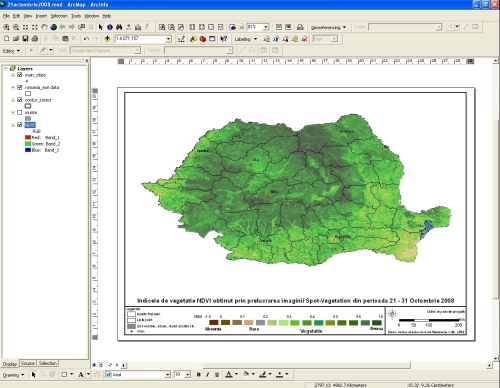Click the Red Band_1 color swatch
The height and width of the screenshot is (388, 500).
[28, 137]
